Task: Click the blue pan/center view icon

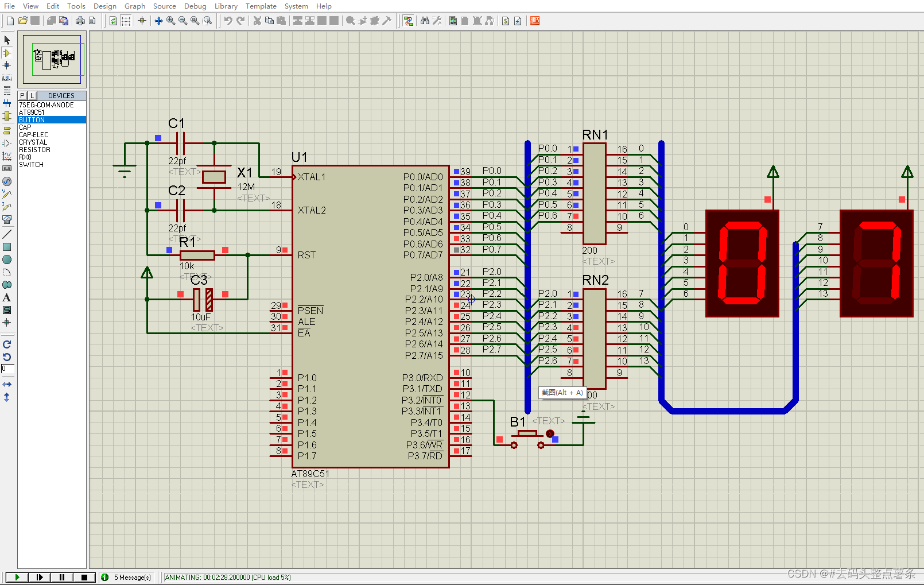Action: click(x=158, y=21)
